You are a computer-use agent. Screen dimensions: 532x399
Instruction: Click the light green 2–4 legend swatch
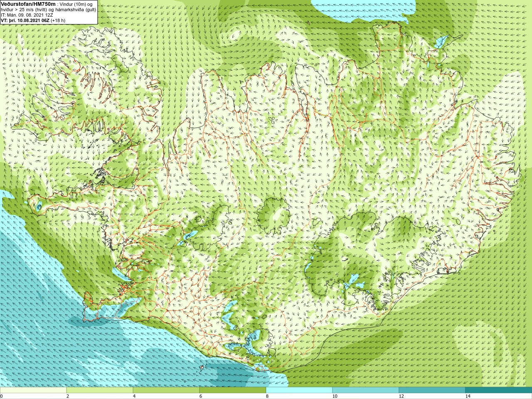click(100, 390)
